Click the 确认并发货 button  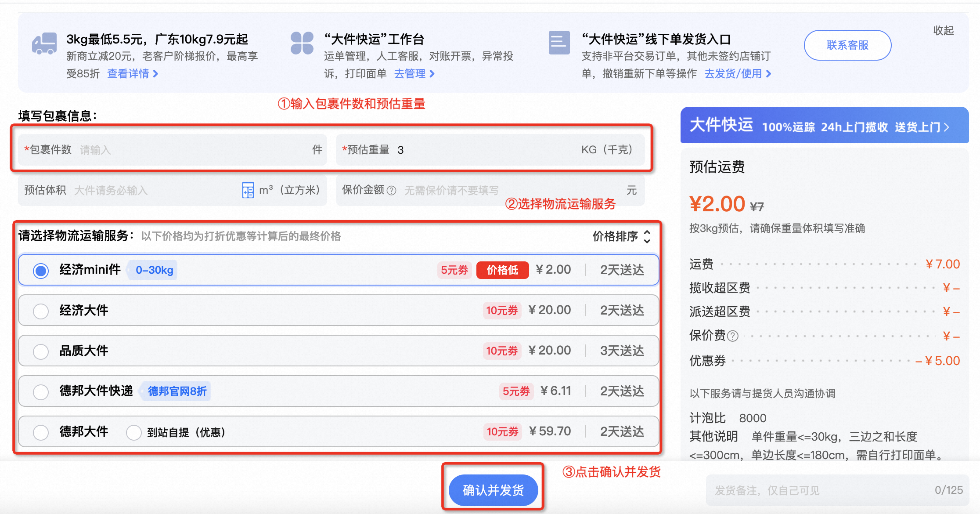[493, 490]
